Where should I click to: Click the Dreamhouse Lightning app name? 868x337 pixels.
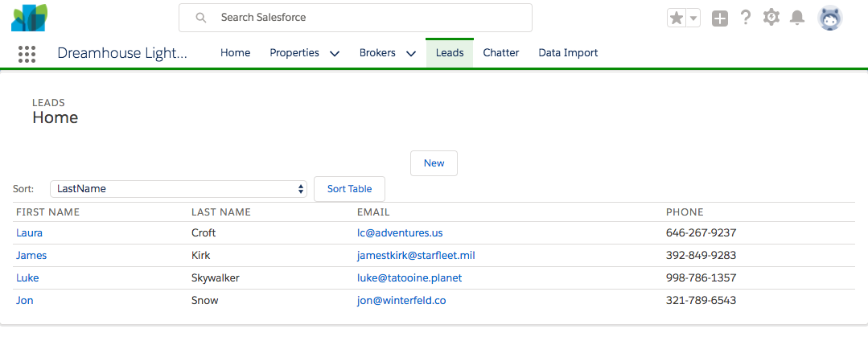click(x=122, y=53)
